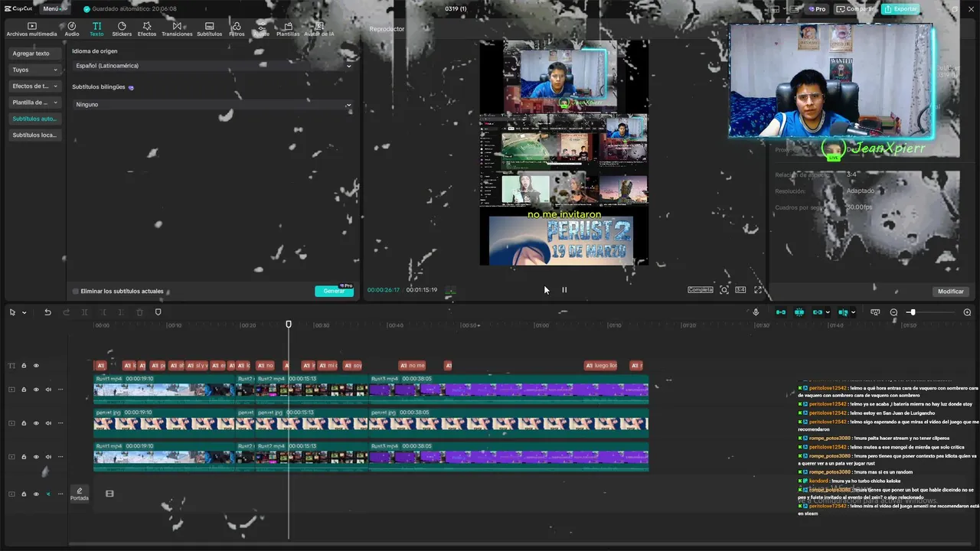
Task: Open the Ajuste tab
Action: pos(262,29)
